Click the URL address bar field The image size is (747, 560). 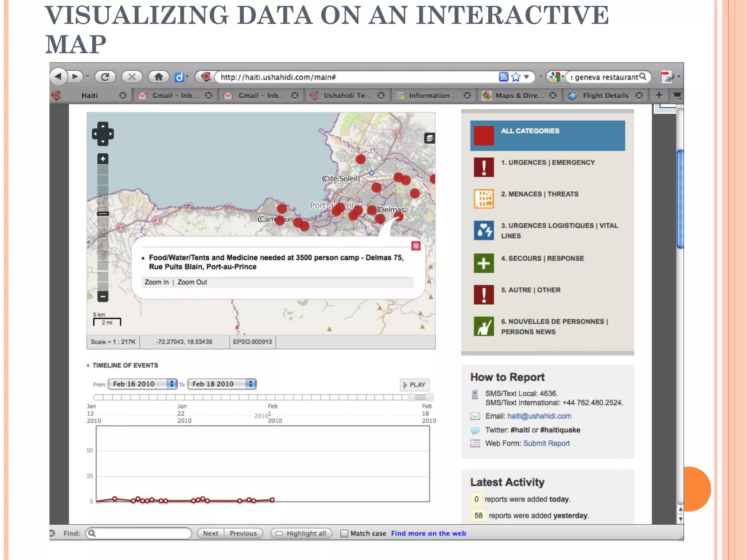point(357,77)
